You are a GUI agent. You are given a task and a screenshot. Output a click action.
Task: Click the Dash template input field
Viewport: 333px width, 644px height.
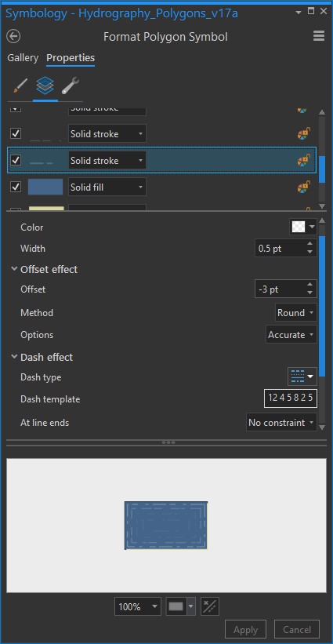(291, 398)
